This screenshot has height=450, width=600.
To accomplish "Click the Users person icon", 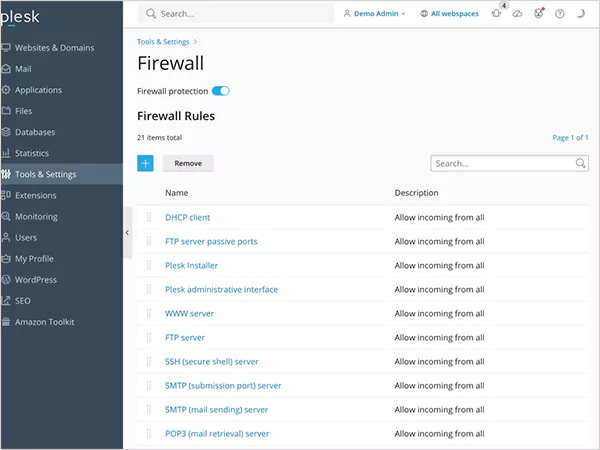I will point(5,238).
